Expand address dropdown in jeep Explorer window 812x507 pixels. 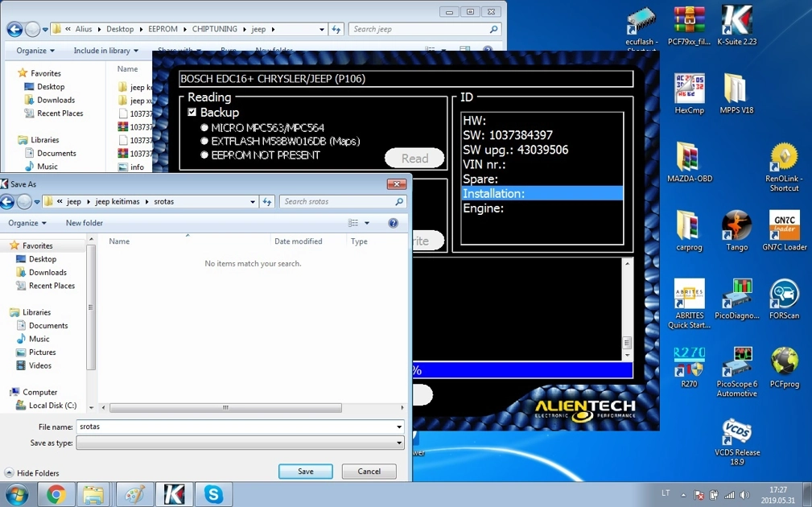pos(322,29)
